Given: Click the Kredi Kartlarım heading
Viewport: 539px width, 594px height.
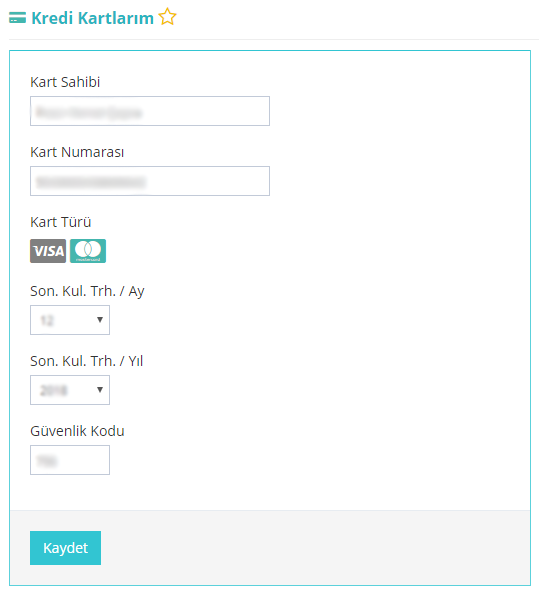Looking at the screenshot, I should point(92,18).
